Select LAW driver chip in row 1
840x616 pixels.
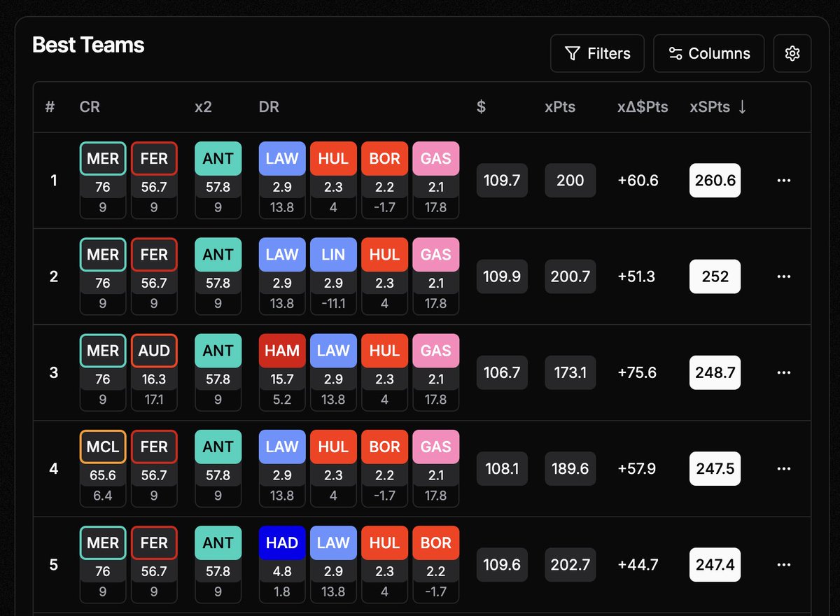(x=282, y=159)
